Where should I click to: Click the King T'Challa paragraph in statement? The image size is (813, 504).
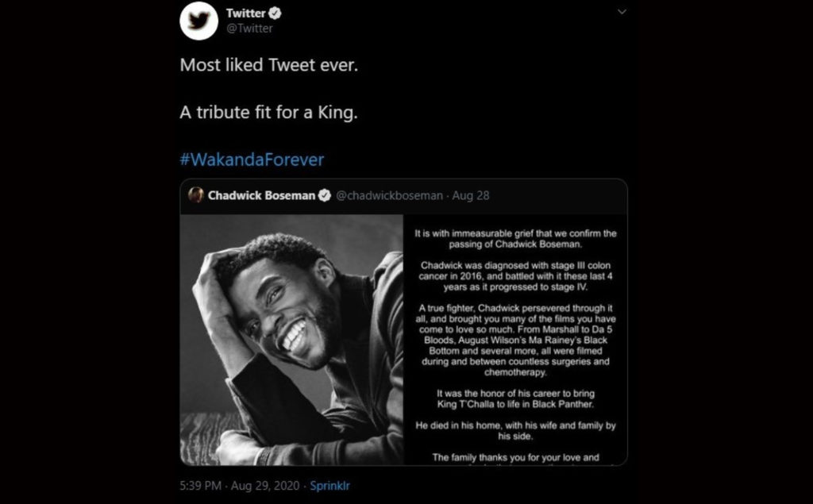[516, 399]
